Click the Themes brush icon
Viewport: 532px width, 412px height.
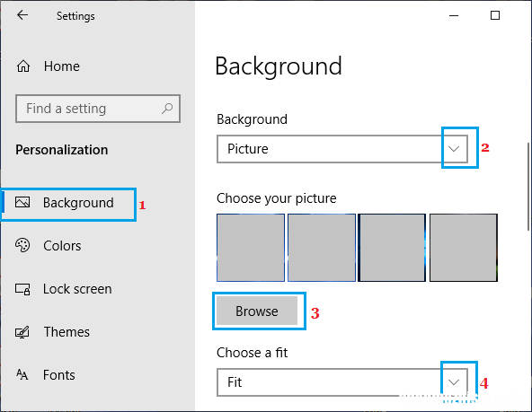[22, 332]
